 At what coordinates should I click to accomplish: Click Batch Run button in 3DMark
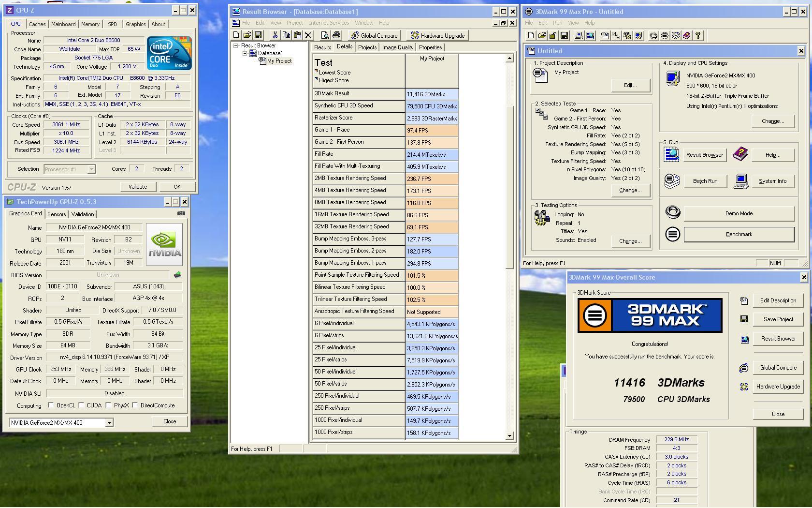tap(705, 181)
